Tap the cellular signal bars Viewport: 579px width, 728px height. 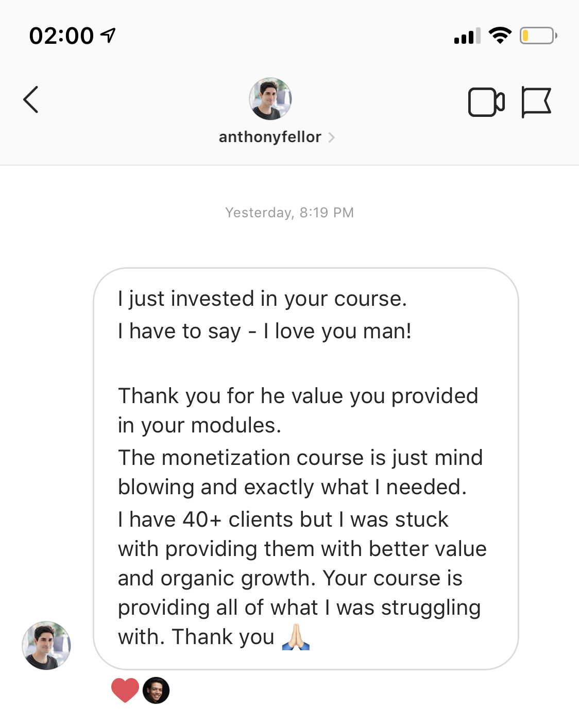[x=467, y=36]
